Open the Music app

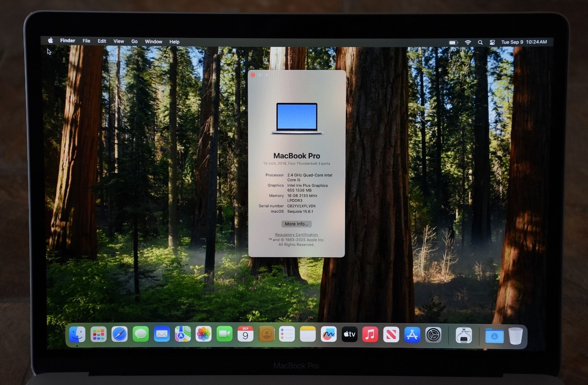[370, 335]
